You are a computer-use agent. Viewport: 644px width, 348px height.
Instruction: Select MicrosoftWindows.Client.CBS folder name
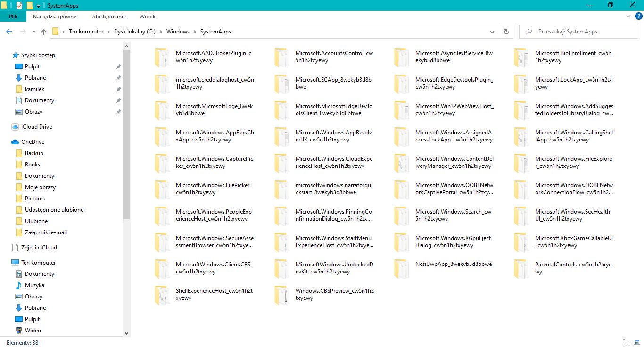pos(215,268)
